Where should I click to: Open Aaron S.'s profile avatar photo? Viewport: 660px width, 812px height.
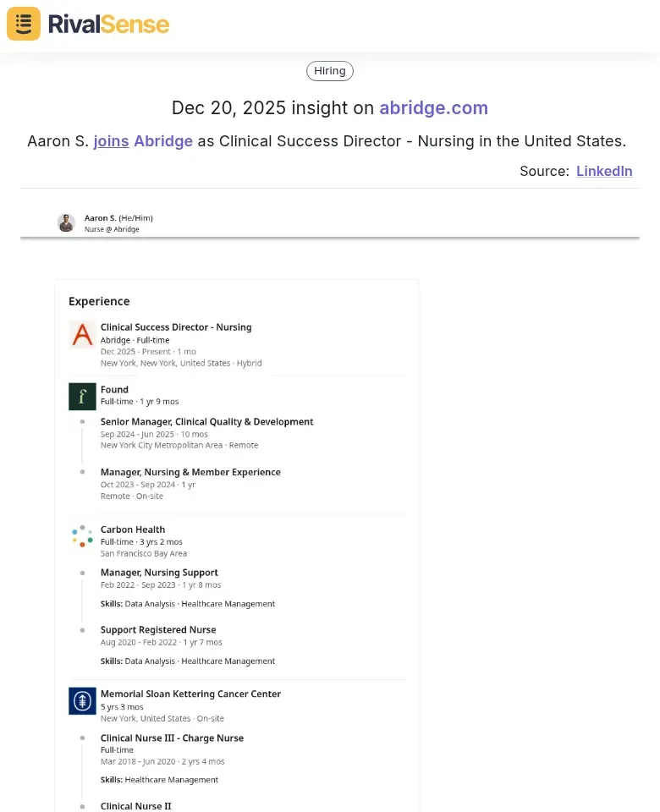[x=66, y=222]
